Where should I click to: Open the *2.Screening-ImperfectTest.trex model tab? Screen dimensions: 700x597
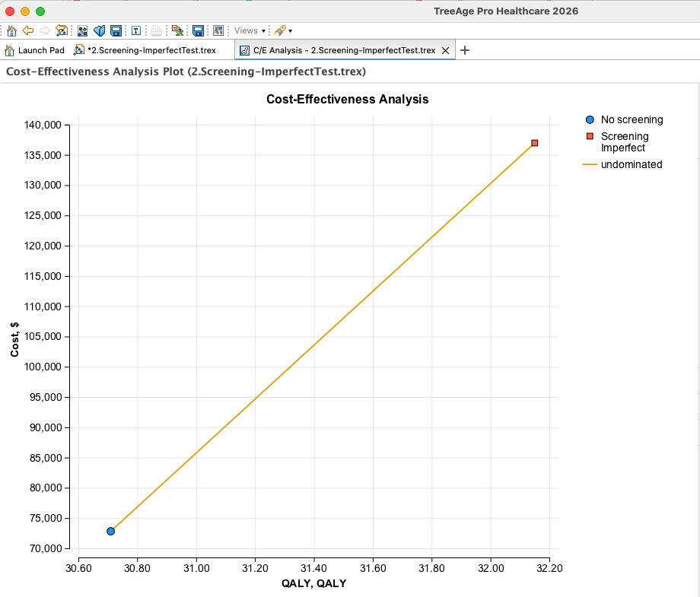145,50
